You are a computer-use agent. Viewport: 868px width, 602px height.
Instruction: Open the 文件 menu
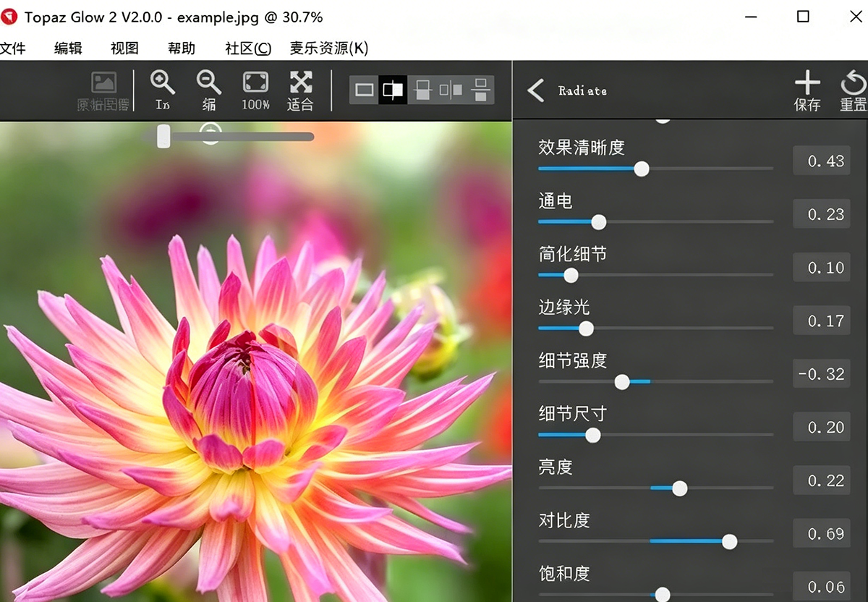click(x=12, y=48)
